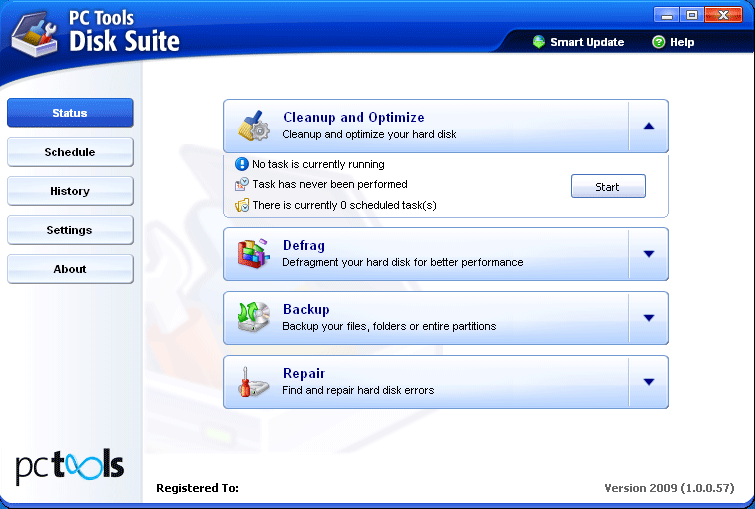Expand the Defrag section arrow

click(x=649, y=254)
